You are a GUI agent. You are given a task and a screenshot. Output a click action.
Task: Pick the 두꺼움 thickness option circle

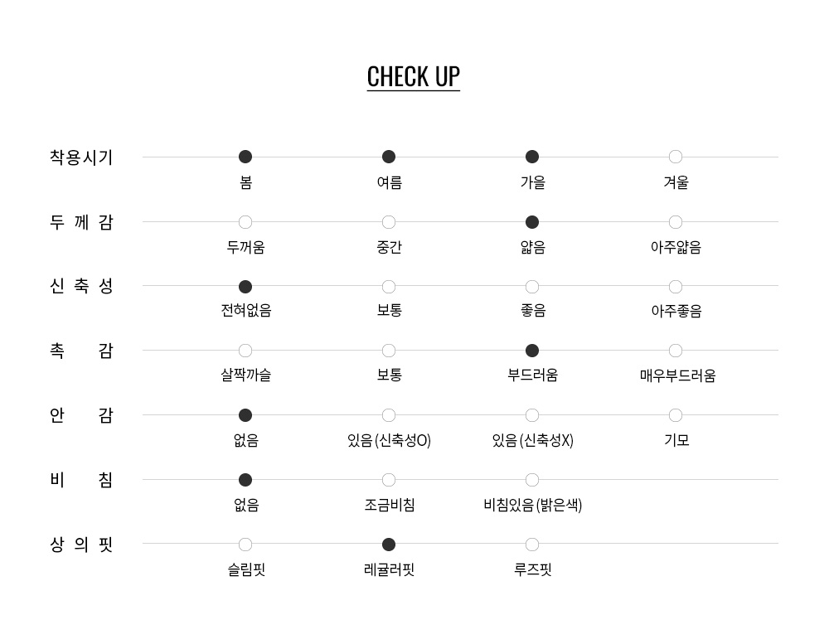coord(245,222)
